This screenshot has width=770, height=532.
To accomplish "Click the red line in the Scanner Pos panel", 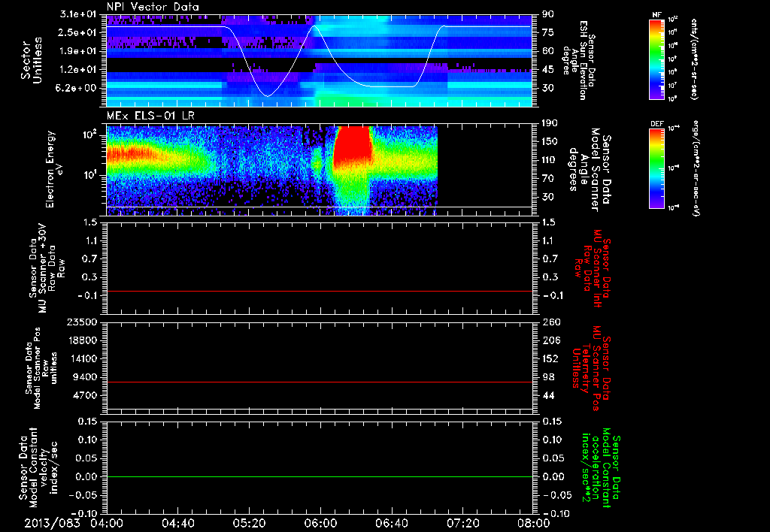I will tap(320, 382).
